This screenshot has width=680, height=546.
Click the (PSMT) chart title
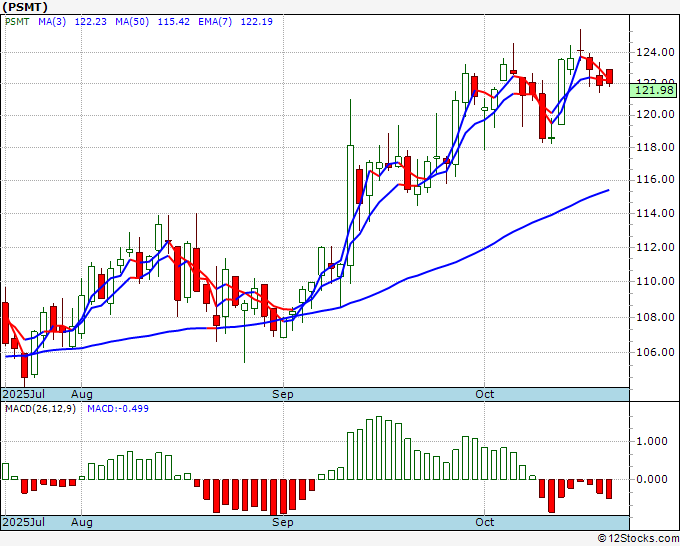click(x=25, y=7)
